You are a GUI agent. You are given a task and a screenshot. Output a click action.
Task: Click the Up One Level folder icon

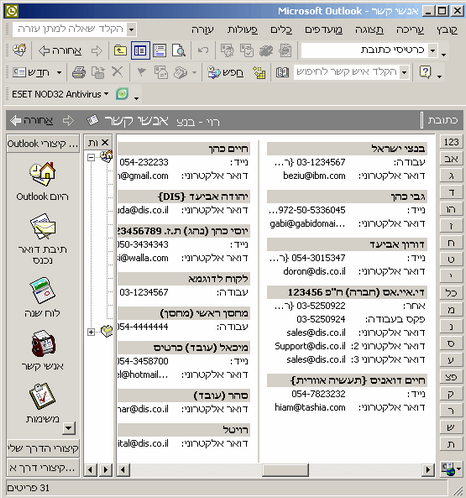(120, 51)
